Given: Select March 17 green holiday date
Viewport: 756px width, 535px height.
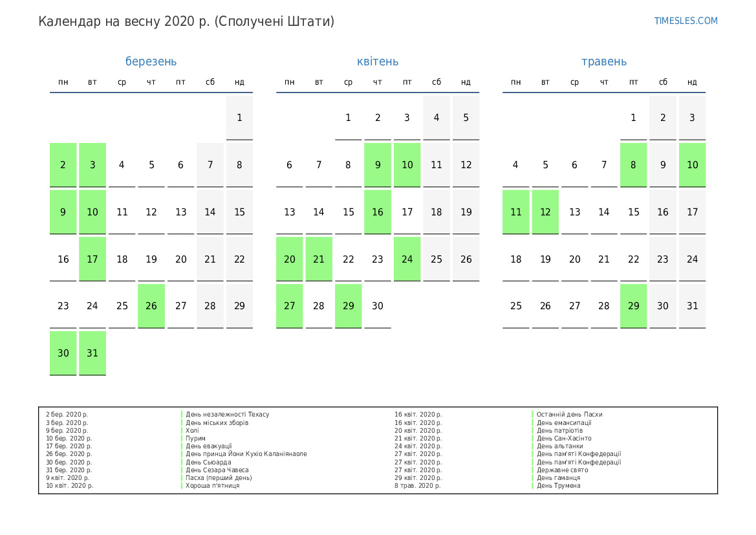Looking at the screenshot, I should 92,259.
